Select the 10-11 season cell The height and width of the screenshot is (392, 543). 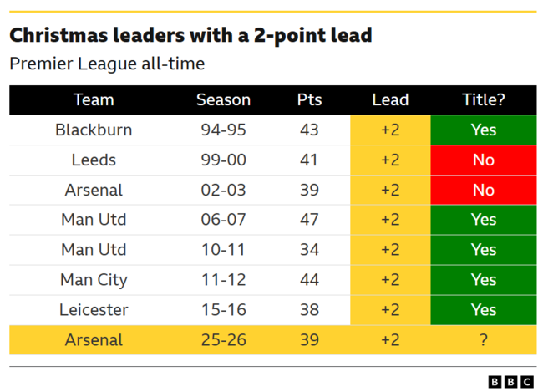click(x=223, y=250)
